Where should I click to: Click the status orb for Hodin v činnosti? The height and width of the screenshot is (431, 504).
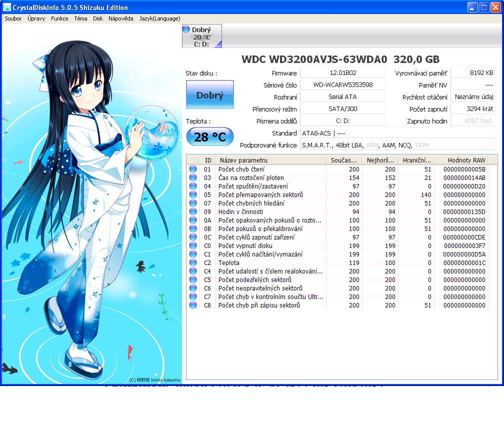[x=193, y=212]
